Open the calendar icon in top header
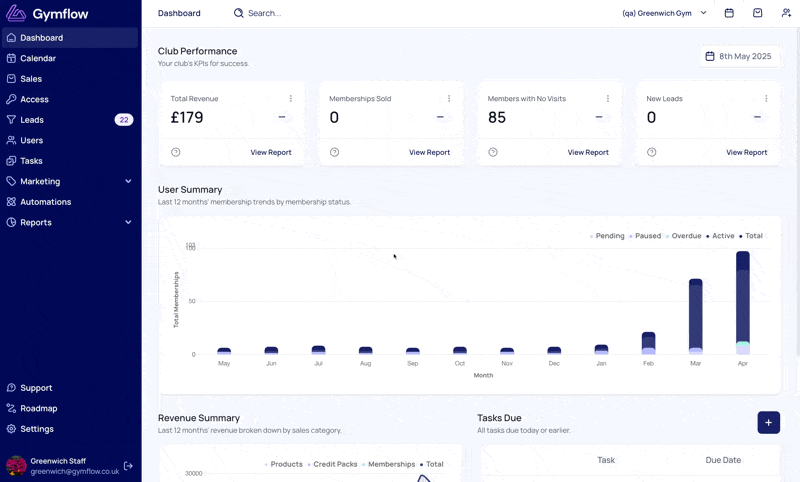The image size is (800, 482). click(x=729, y=13)
